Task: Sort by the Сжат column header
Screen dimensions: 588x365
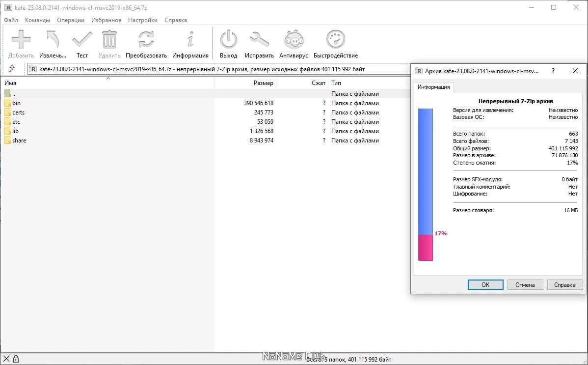Action: [302, 83]
